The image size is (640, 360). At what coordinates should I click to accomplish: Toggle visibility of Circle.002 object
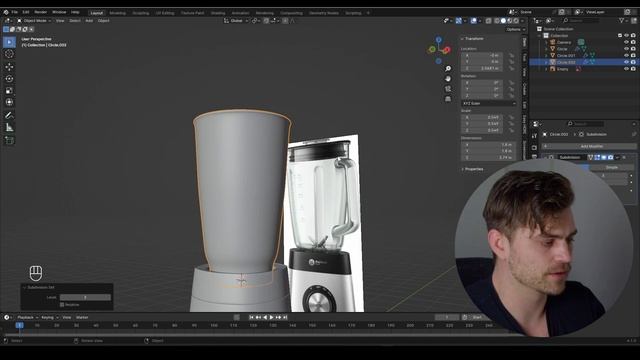click(x=627, y=62)
